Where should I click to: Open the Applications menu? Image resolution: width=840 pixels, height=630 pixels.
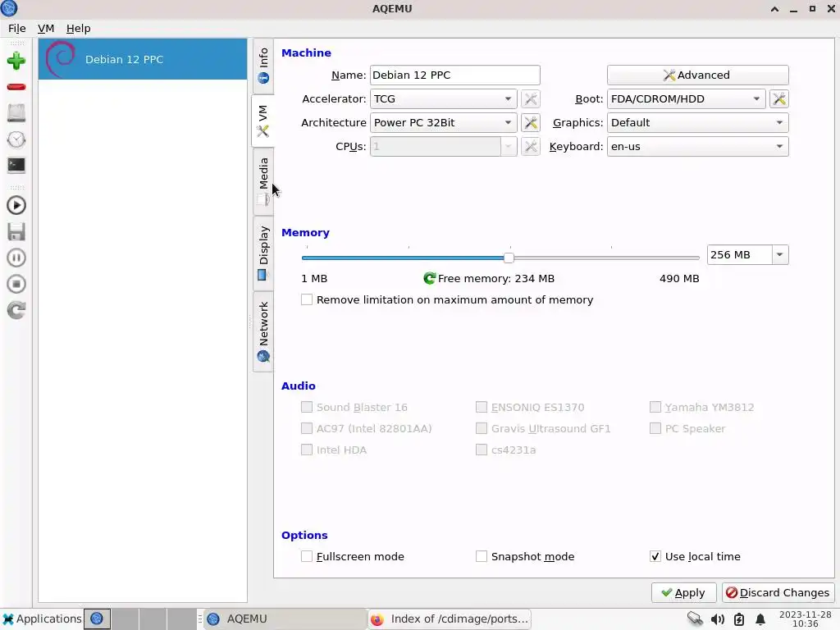click(x=42, y=619)
